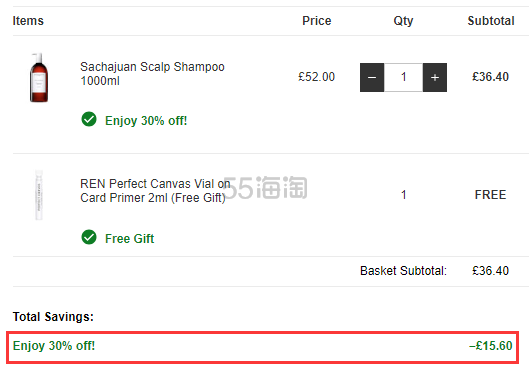The height and width of the screenshot is (375, 529).
Task: Click the −£15.60 savings amount
Action: click(491, 346)
